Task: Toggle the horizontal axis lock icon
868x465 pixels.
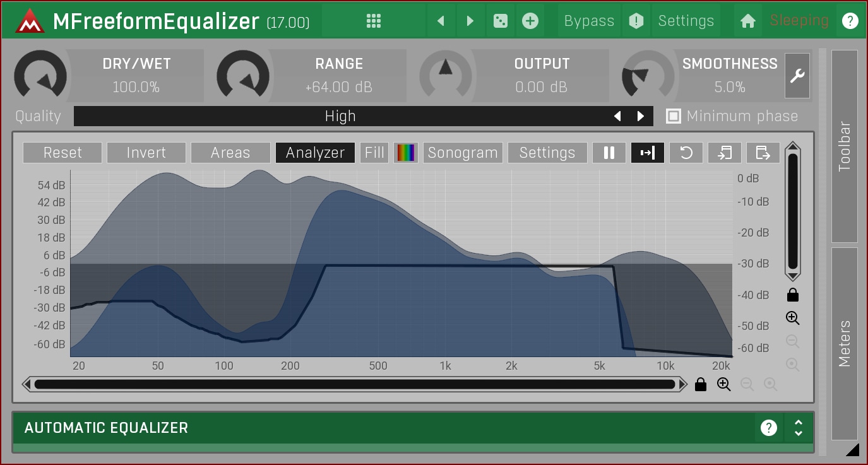Action: pyautogui.click(x=700, y=384)
